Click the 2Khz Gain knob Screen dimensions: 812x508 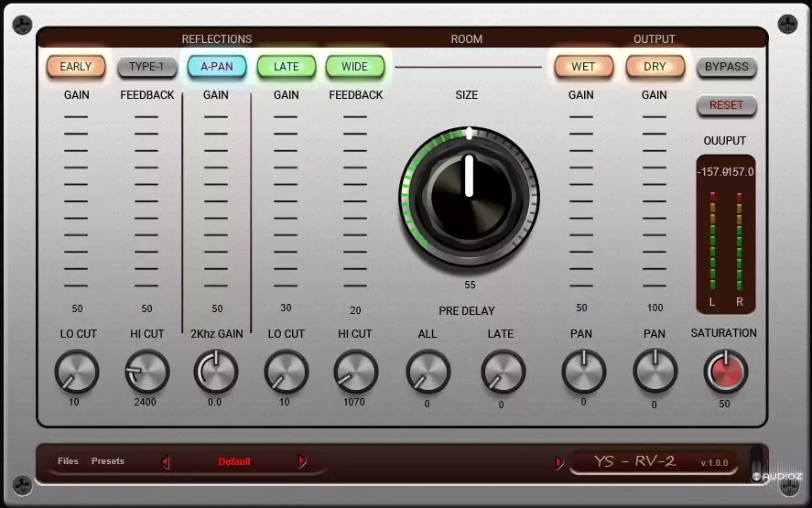pos(216,373)
